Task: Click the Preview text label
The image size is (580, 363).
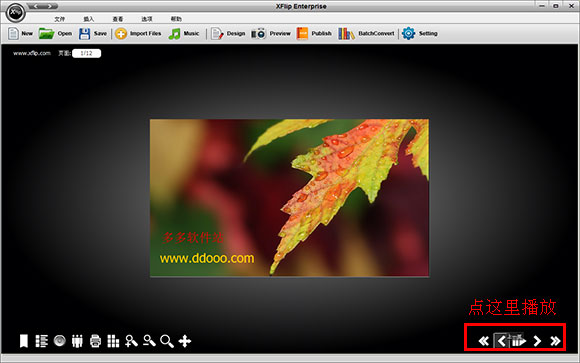Action: [x=280, y=34]
